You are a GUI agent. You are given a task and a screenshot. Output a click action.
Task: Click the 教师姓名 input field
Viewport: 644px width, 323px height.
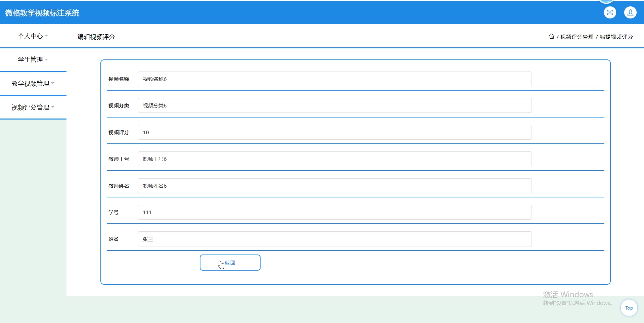point(335,186)
